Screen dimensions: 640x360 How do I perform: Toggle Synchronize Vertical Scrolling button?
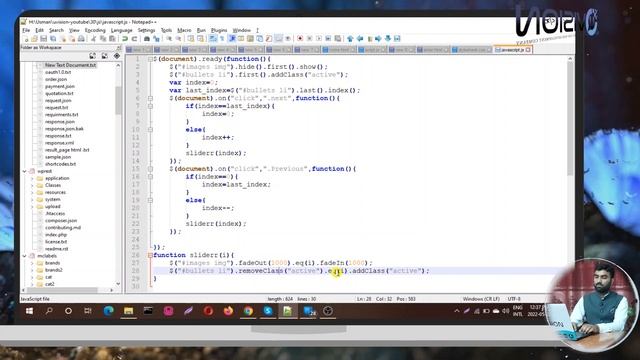[x=191, y=39]
